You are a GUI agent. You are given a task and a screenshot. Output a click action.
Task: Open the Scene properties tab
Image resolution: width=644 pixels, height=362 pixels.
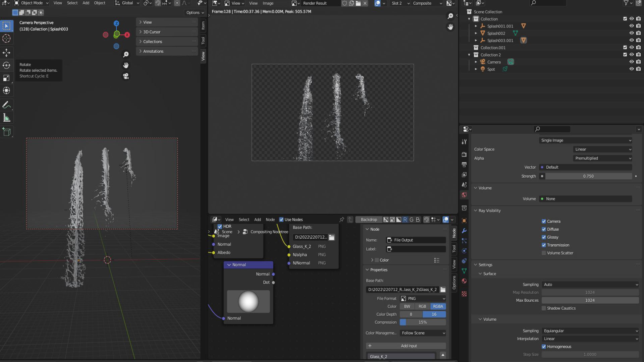tap(464, 185)
